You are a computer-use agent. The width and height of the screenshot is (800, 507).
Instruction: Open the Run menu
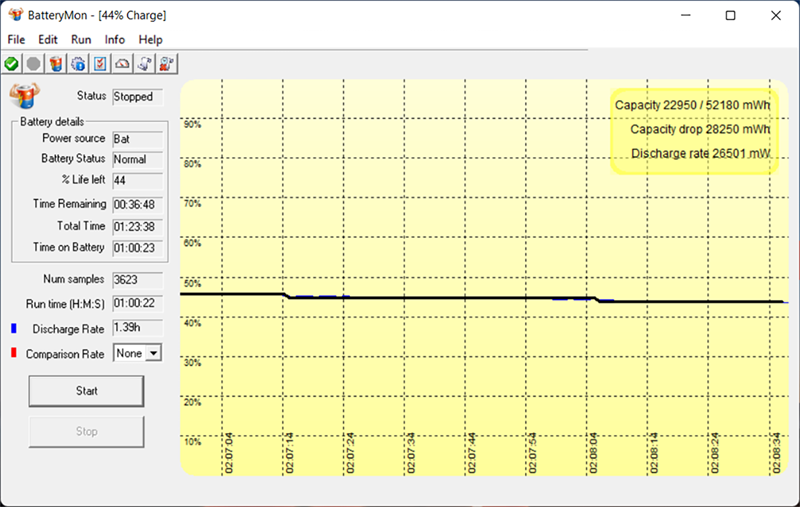pyautogui.click(x=81, y=39)
